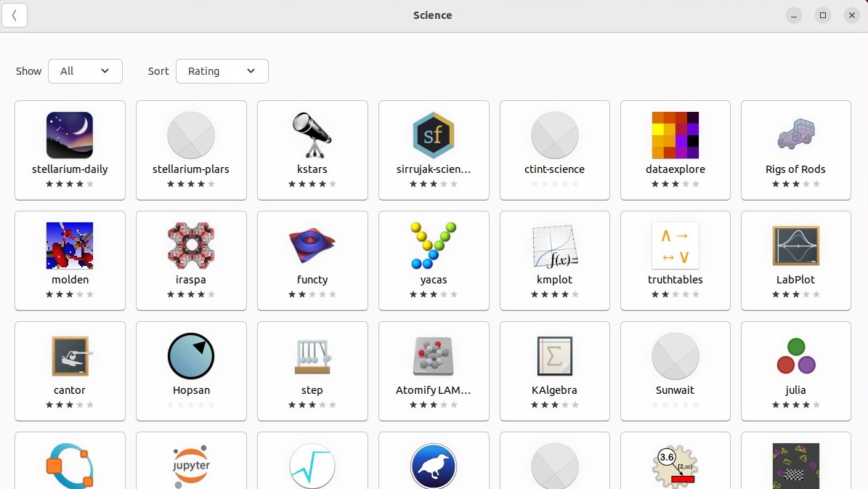
Task: Open the julia three-dot logo icon
Action: (796, 356)
